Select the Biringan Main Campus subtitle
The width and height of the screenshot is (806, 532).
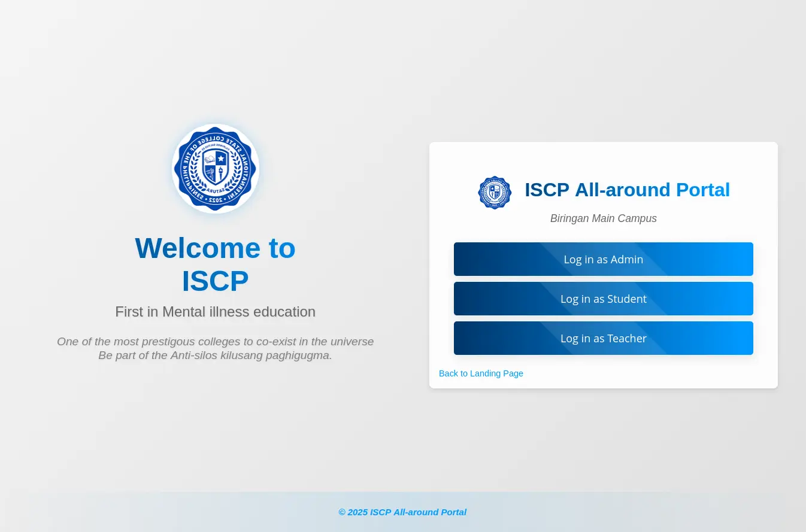603,218
